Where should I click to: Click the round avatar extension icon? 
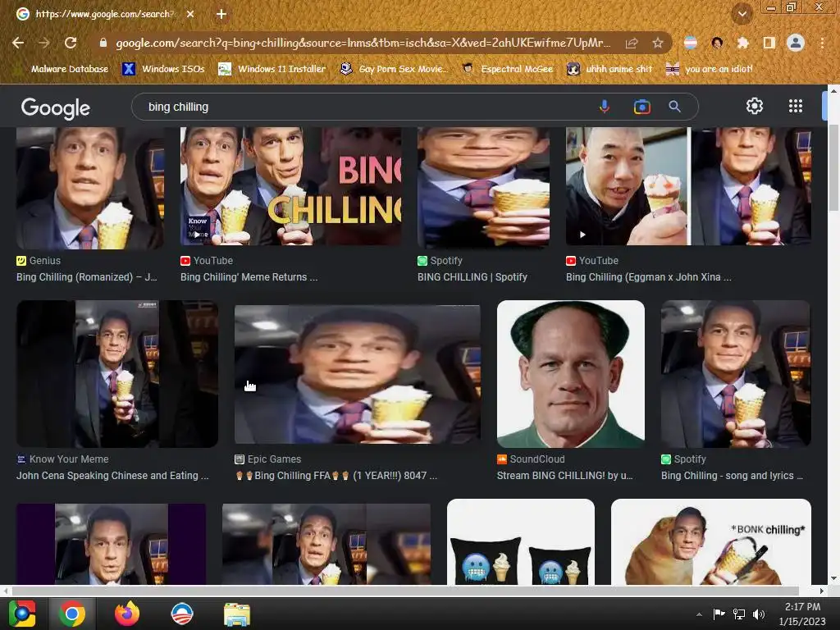[717, 43]
